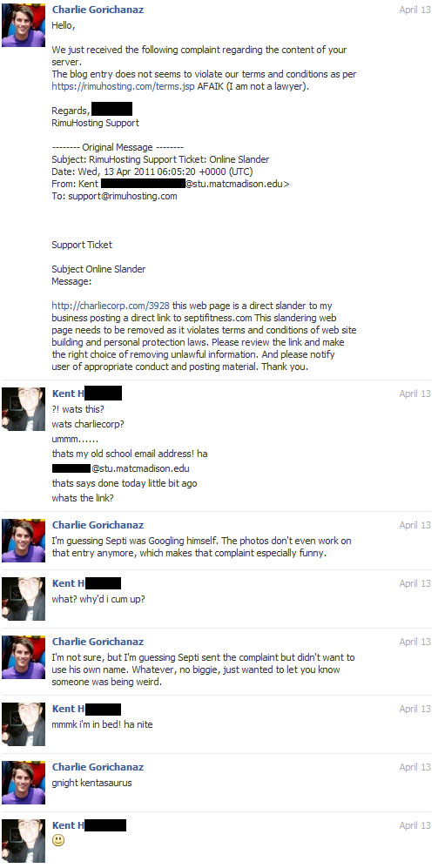Image resolution: width=438 pixels, height=868 pixels.
Task: Click Kent's avatar beside "what? why'd i" message
Action: coord(24,598)
